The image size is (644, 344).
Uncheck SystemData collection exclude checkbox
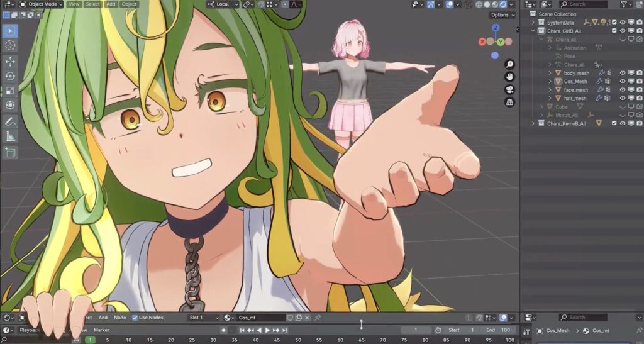[614, 22]
